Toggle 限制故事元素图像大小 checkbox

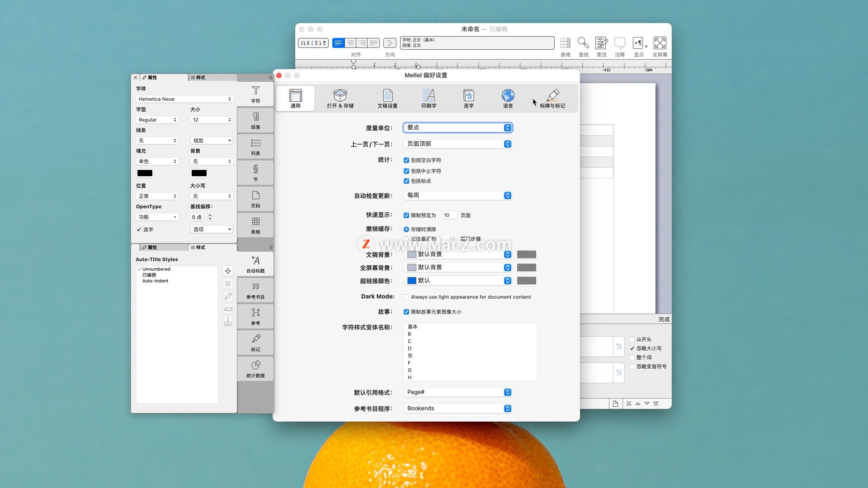[x=406, y=312]
